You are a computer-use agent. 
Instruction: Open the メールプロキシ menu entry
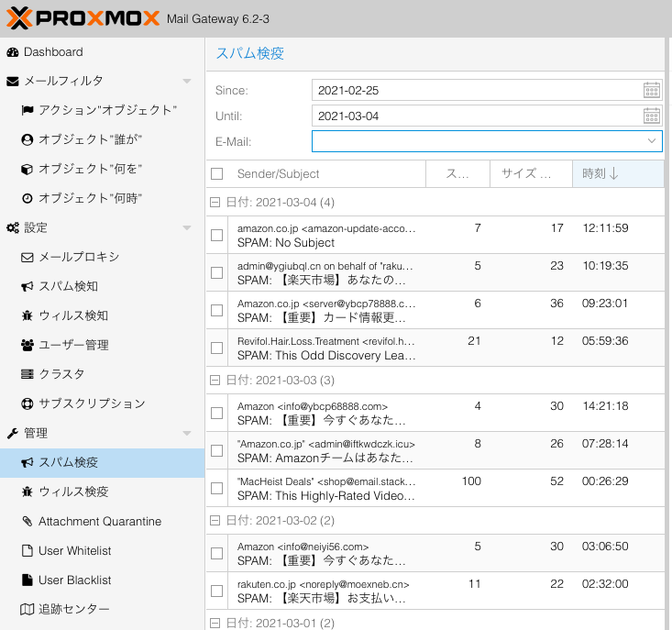(x=102, y=257)
